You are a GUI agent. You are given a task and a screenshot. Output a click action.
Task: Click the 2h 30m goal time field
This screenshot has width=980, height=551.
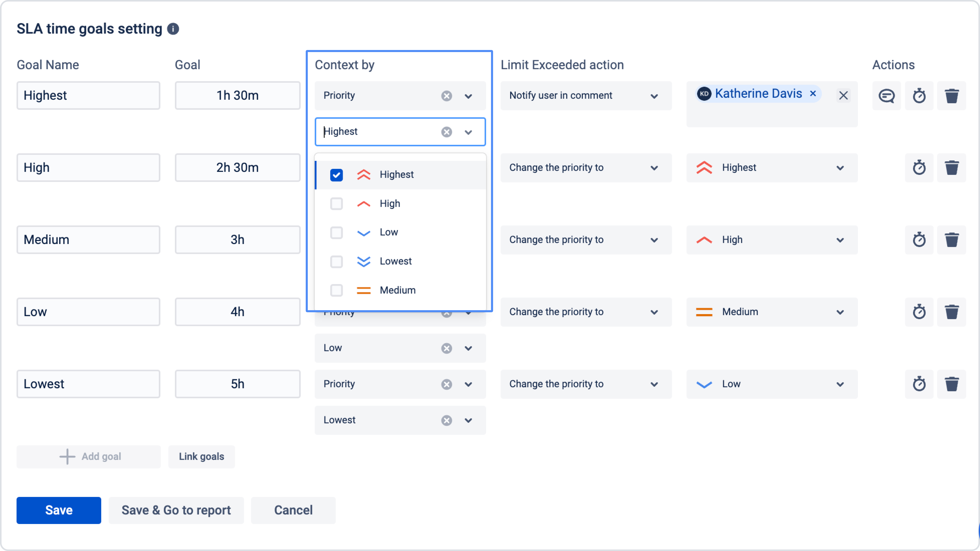pos(237,168)
